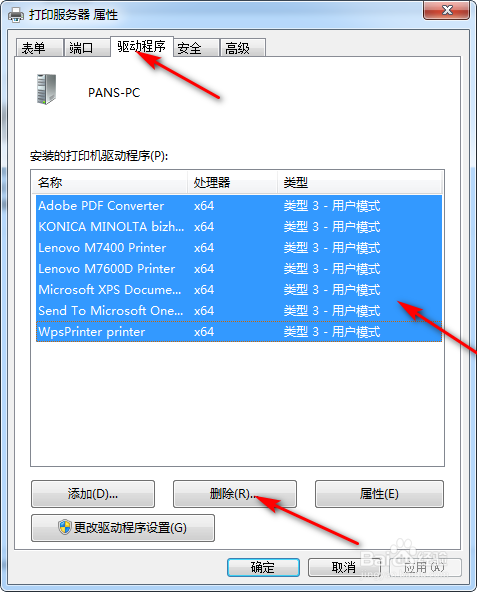Select Lenovo M7400 Printer driver
The image size is (477, 592).
coord(239,248)
